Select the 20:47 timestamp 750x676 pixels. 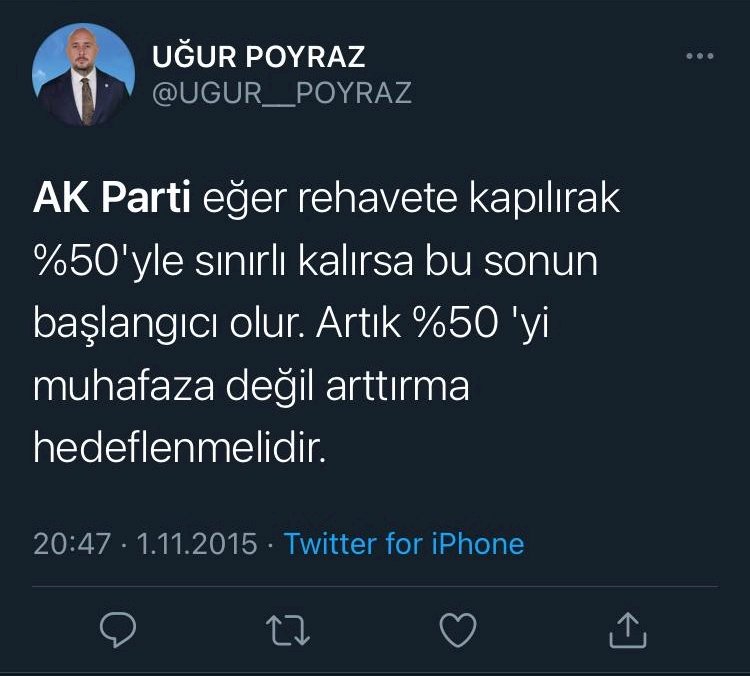72,544
